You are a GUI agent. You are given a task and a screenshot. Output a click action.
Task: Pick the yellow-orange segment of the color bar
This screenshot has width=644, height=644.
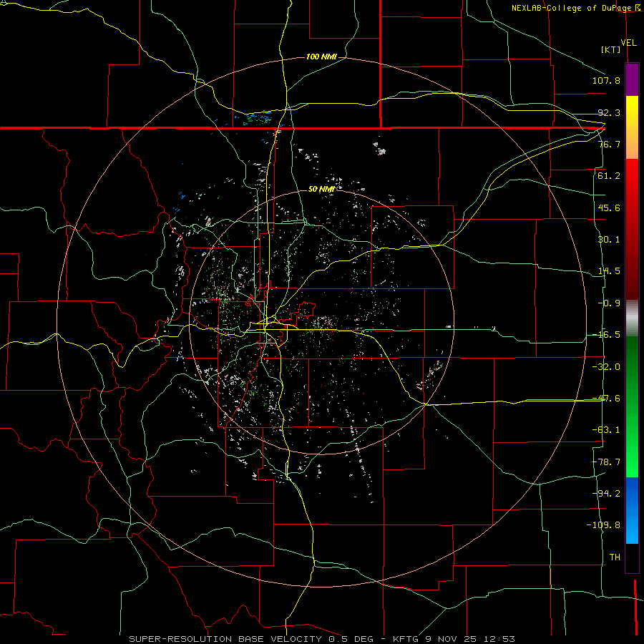632,127
